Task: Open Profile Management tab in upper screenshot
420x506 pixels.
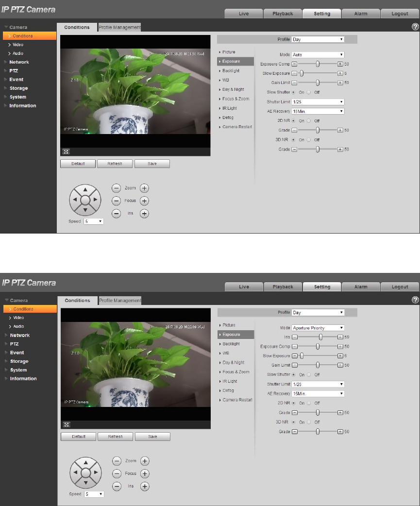Action: click(119, 27)
